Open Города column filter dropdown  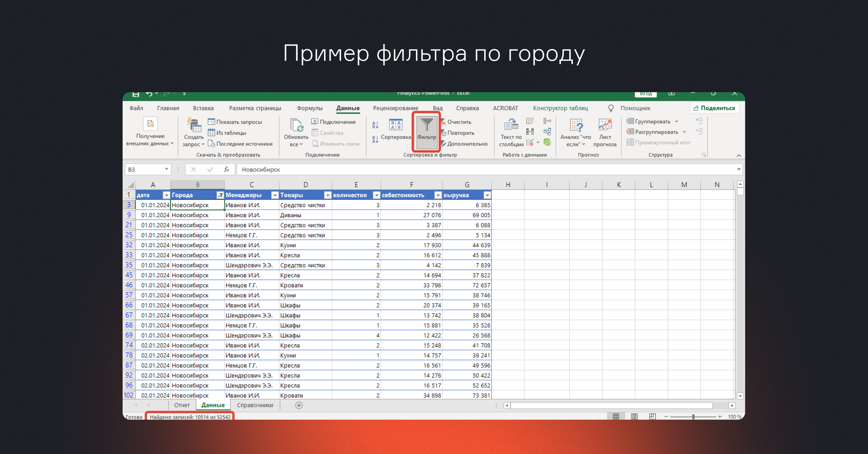[x=220, y=195]
